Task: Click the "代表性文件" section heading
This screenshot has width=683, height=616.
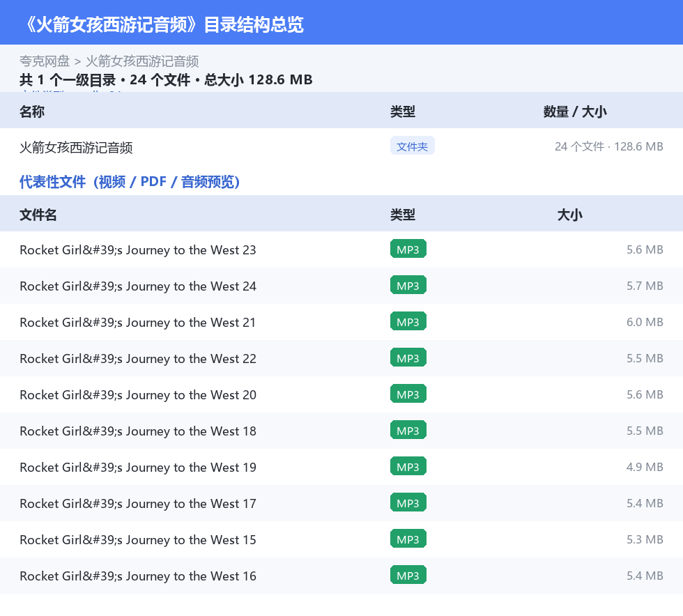Action: pos(130,182)
